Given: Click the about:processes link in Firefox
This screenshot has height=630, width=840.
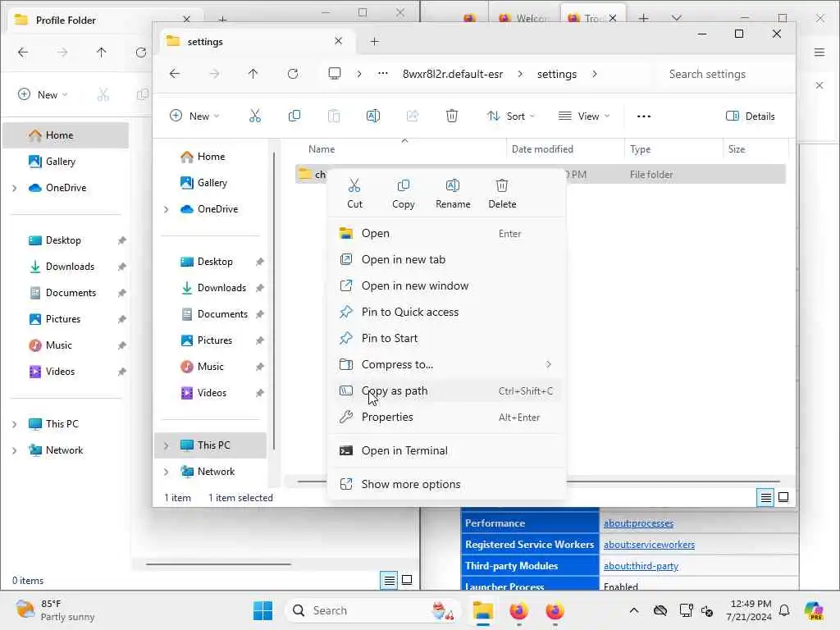Looking at the screenshot, I should [x=638, y=523].
